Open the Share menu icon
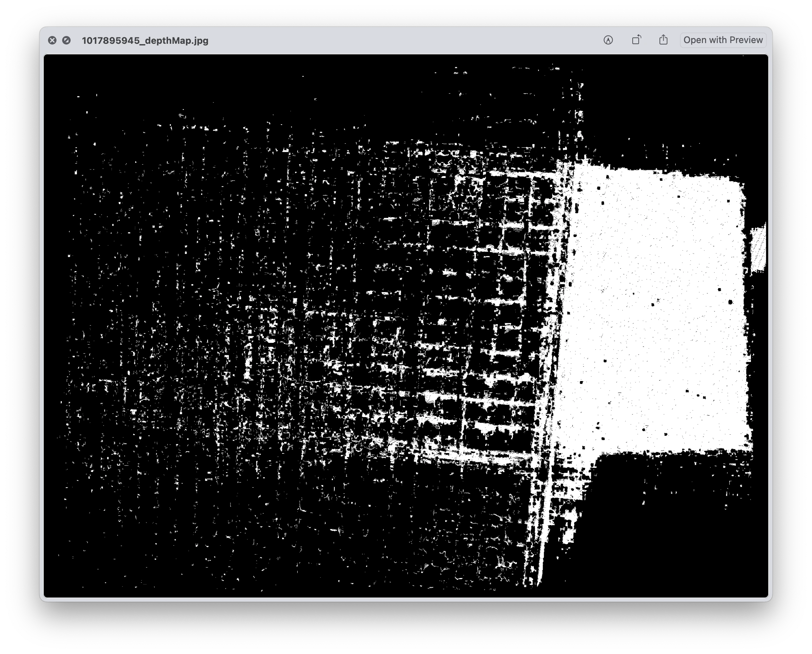The height and width of the screenshot is (654, 812). pos(664,40)
